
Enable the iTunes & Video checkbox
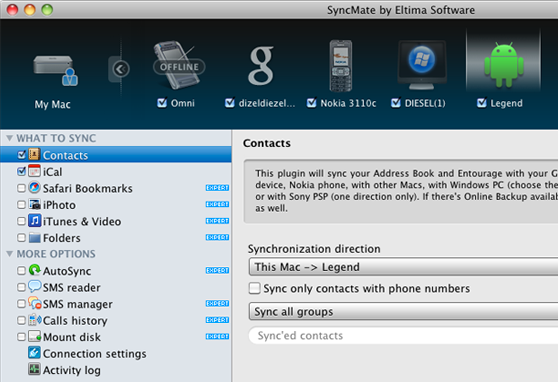(21, 221)
